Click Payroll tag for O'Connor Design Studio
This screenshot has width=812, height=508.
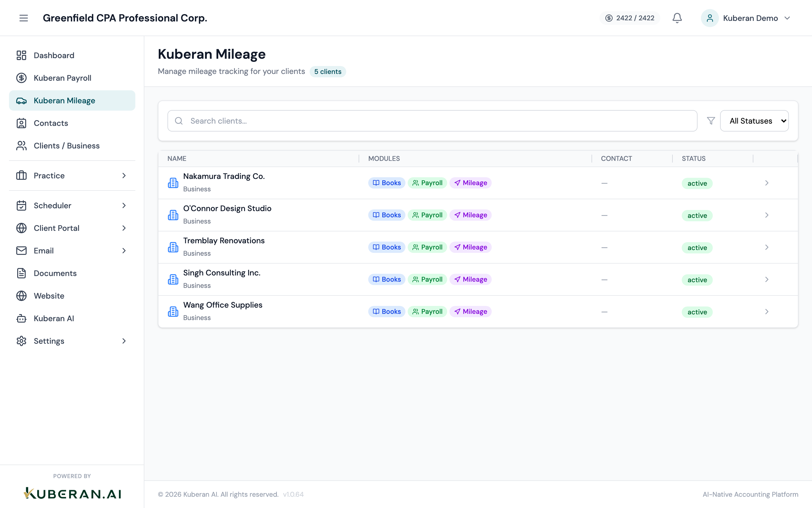427,215
